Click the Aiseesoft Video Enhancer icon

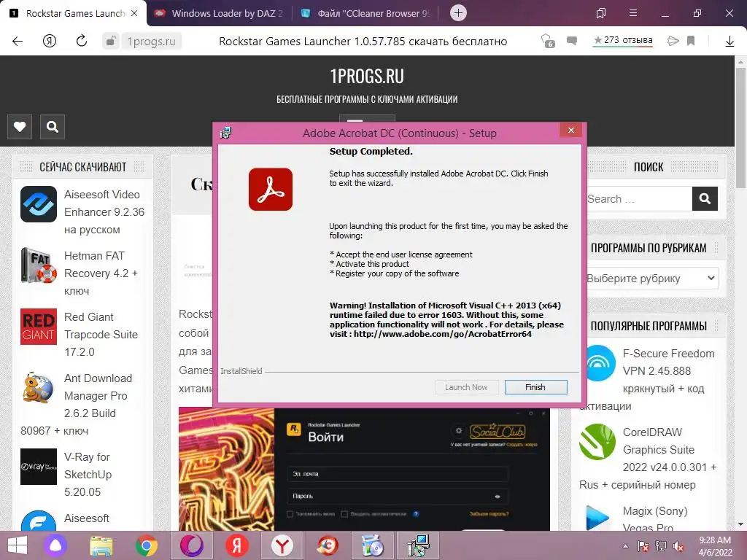click(x=39, y=204)
